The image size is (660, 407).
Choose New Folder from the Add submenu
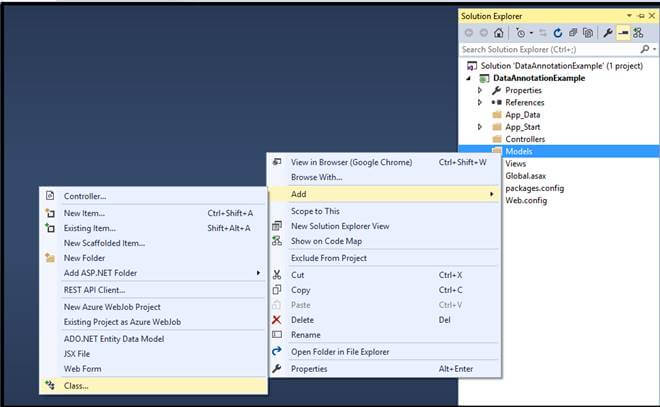click(x=153, y=258)
